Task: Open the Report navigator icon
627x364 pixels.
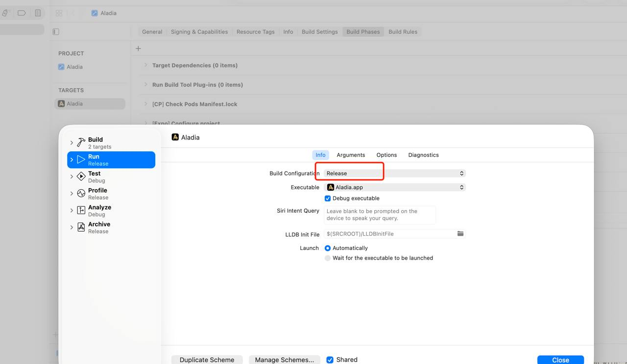Action: pyautogui.click(x=38, y=13)
